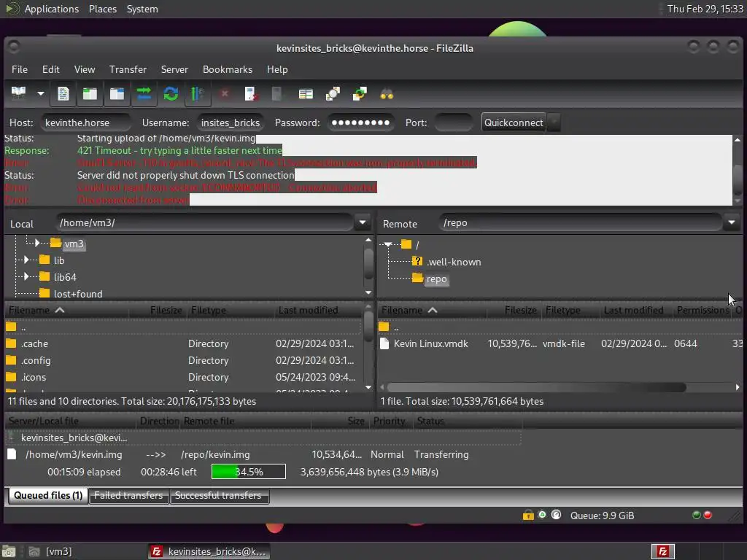The image size is (747, 560).
Task: Toggle synchronized browsing
Action: click(x=360, y=94)
